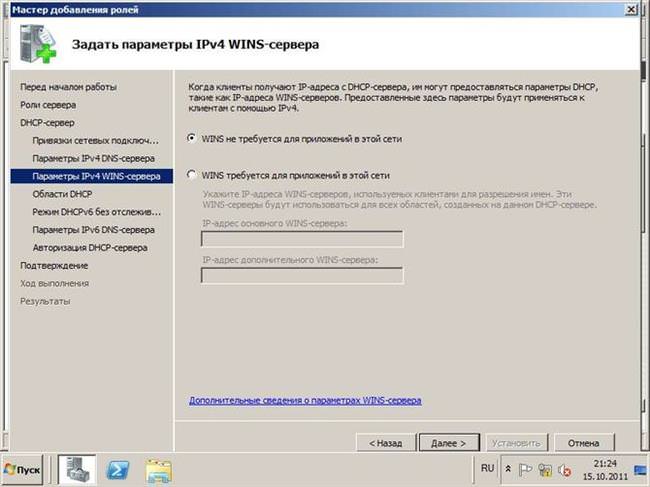
Task: Select highlighted 'Параметры IPv4 WINS-сервера' step
Action: (92, 176)
